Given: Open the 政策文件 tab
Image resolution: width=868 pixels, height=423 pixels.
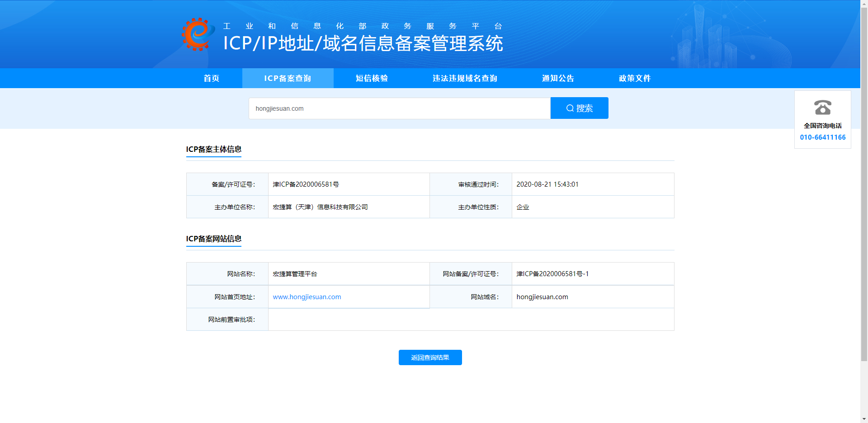Looking at the screenshot, I should (x=635, y=78).
